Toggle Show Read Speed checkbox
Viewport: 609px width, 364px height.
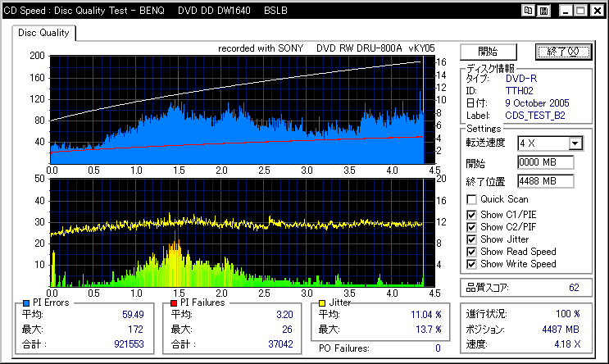tap(471, 253)
